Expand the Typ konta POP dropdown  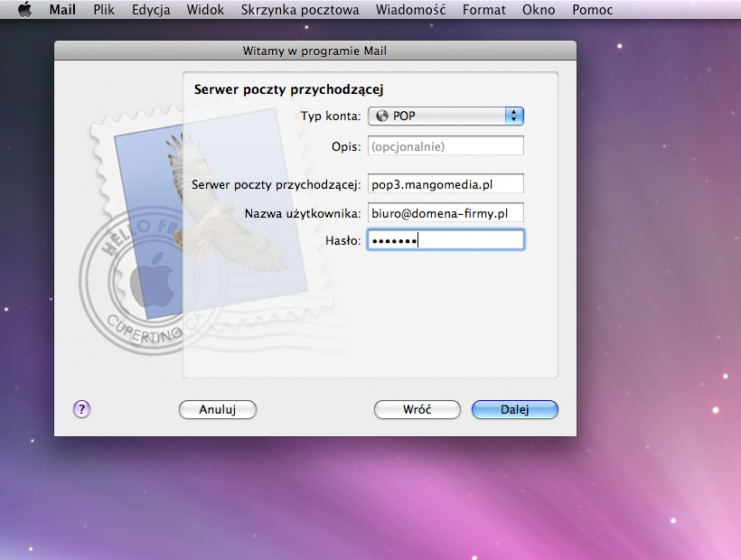[x=446, y=117]
